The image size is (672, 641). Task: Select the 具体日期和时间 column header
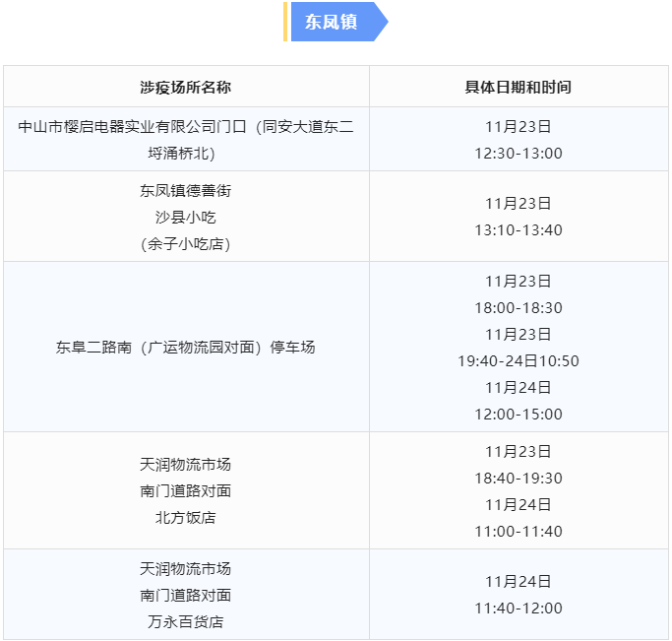(x=519, y=88)
